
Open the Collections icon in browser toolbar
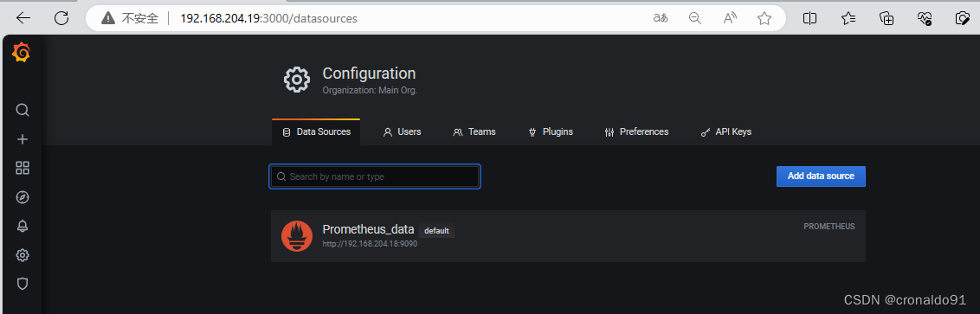pos(887,18)
